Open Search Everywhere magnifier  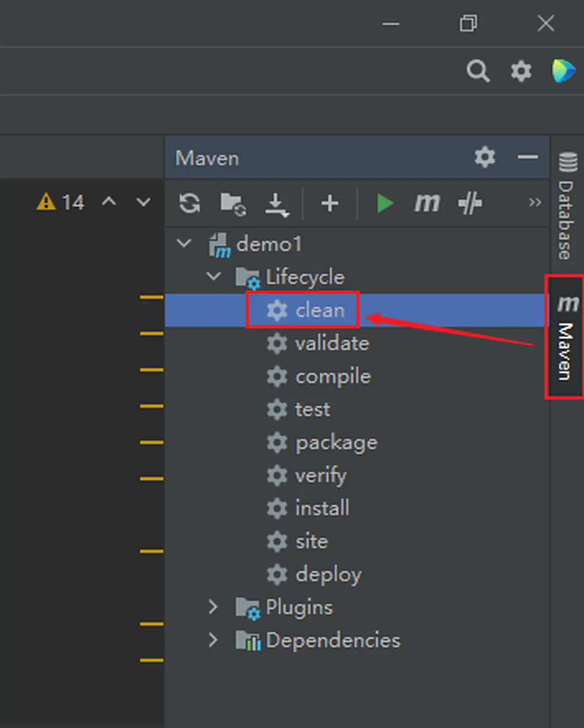point(478,71)
